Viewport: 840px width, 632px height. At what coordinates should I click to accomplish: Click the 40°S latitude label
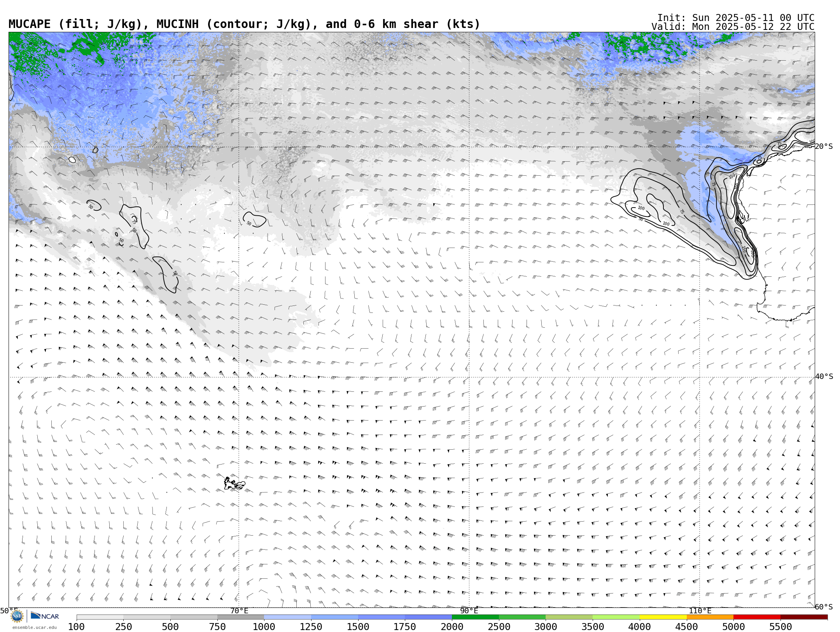click(824, 377)
